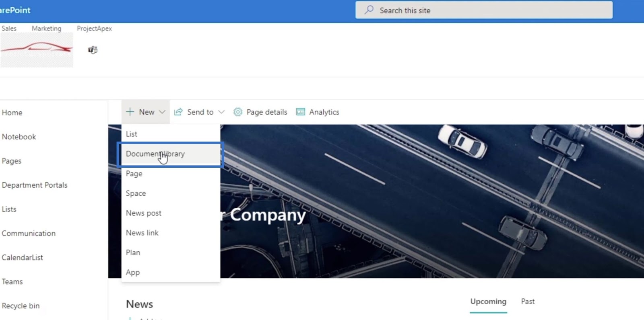Open Department Portals in the navigation
644x320 pixels.
[x=35, y=185]
